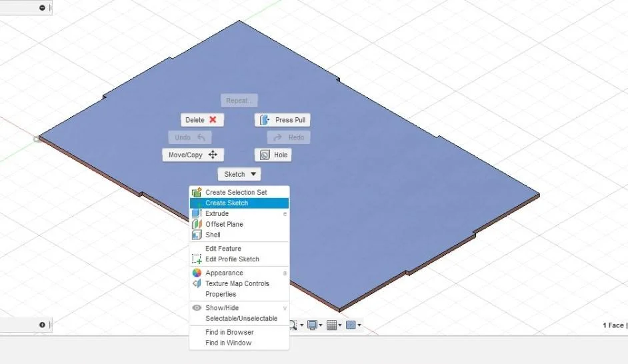Open the Grid and Snaps dropdown arrow
The width and height of the screenshot is (628, 364).
[339, 325]
